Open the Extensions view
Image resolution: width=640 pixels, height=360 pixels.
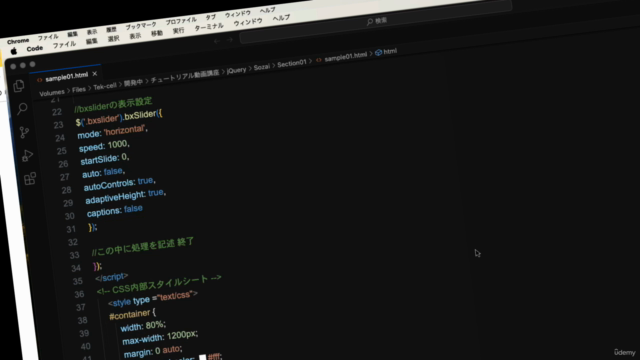(30, 179)
